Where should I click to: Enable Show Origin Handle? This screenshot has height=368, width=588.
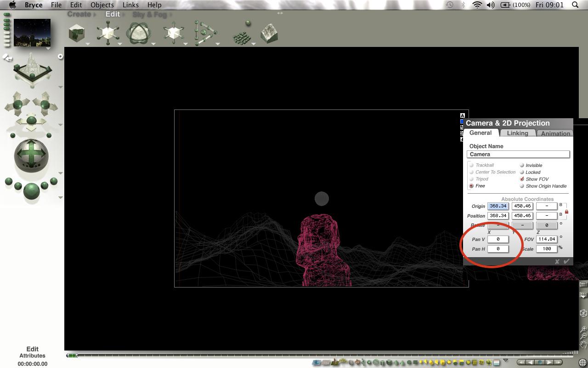(522, 186)
